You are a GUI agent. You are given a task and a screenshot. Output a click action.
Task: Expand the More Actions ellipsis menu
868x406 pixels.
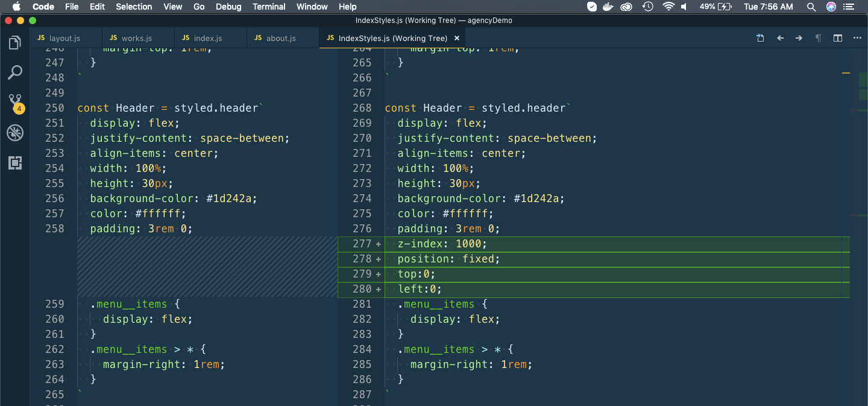[x=857, y=38]
